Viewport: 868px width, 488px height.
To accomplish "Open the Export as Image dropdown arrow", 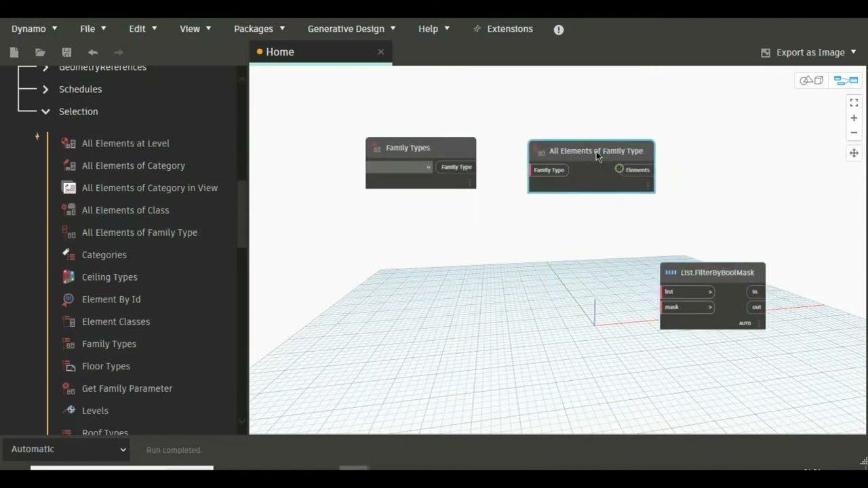I will (853, 52).
